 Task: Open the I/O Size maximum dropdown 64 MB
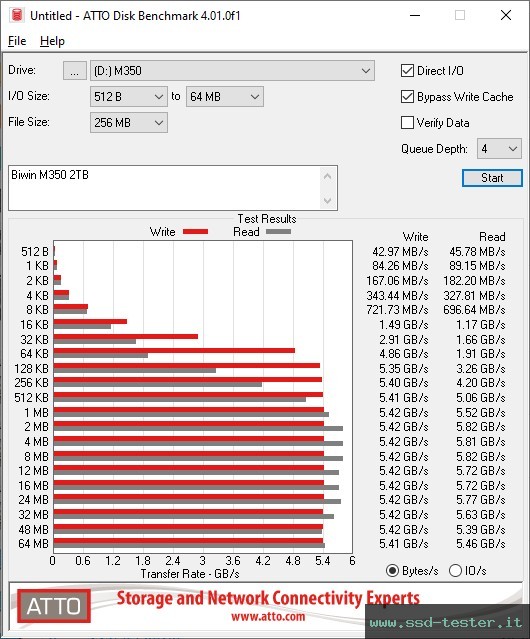click(x=225, y=97)
